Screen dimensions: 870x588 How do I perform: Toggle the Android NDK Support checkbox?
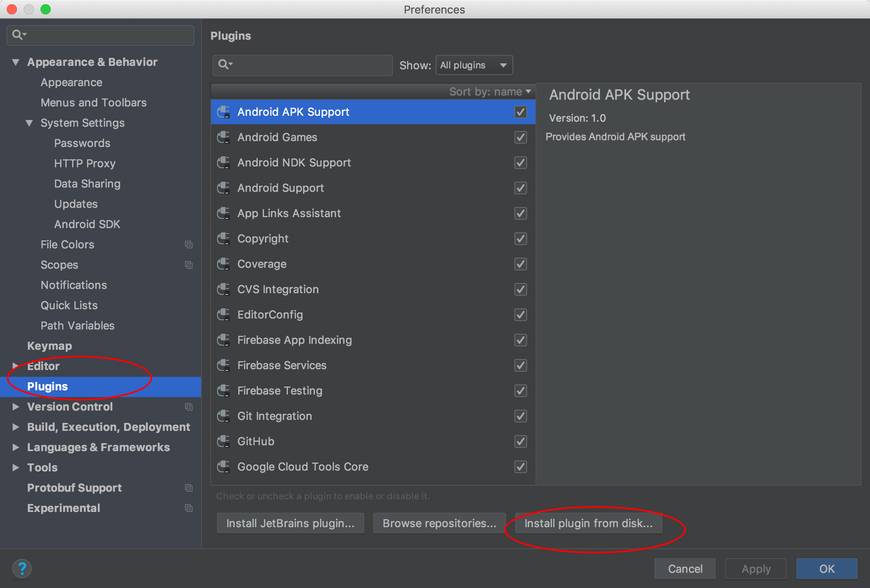click(x=521, y=163)
